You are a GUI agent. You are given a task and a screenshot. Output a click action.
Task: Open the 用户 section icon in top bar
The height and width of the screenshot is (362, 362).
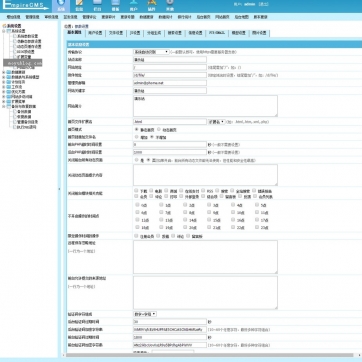click(x=133, y=3)
